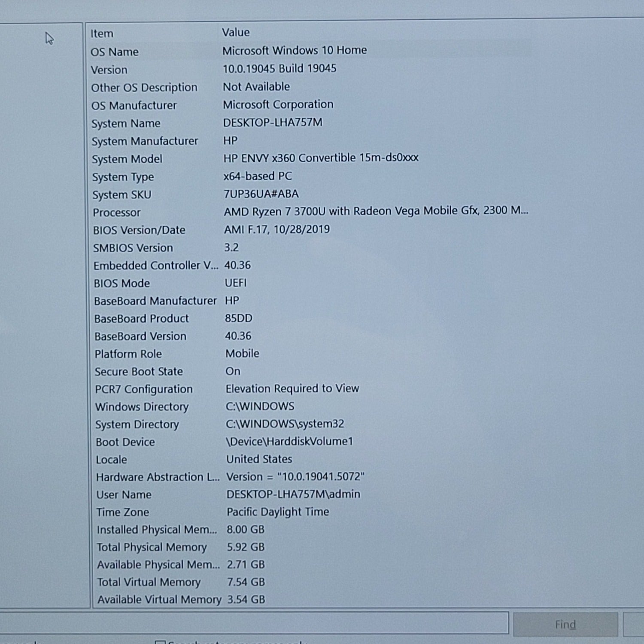
Task: Select the Secure Boot State row
Action: [139, 371]
